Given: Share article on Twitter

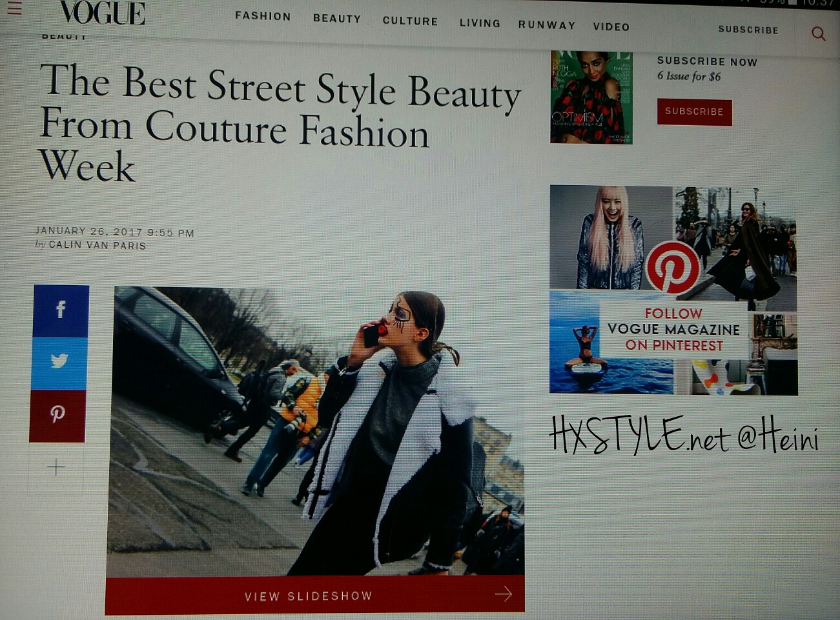Looking at the screenshot, I should pos(59,362).
